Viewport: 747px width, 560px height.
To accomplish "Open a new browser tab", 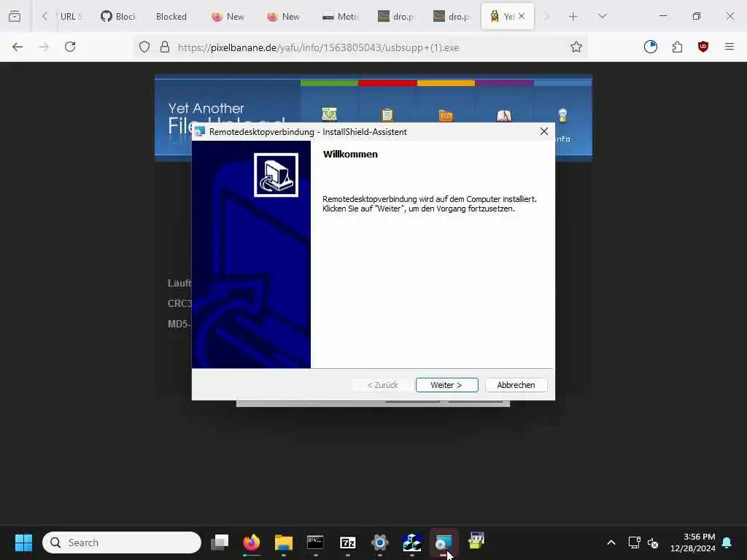I will (573, 17).
